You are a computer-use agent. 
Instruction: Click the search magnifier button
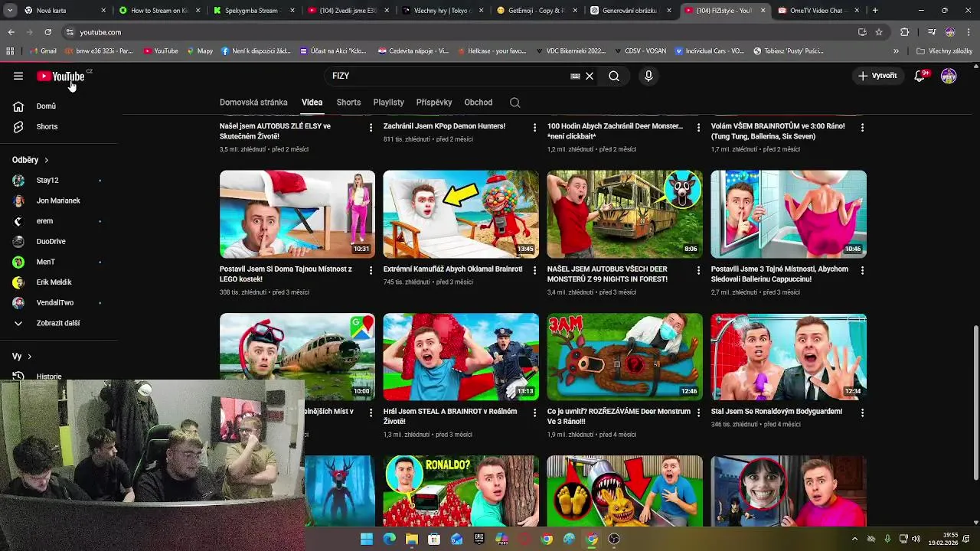[614, 76]
